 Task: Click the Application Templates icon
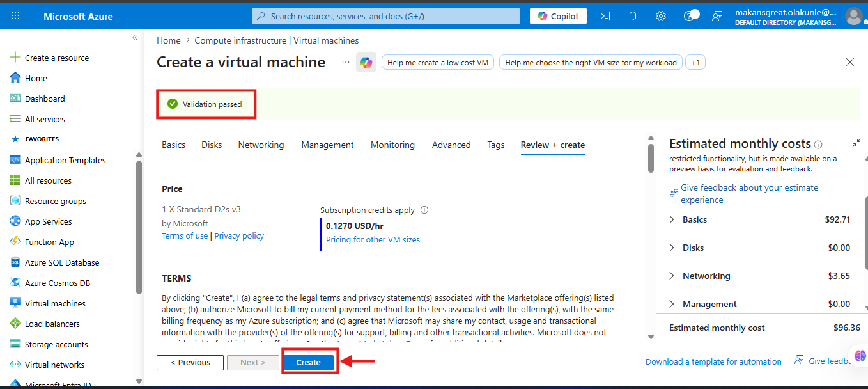(15, 160)
